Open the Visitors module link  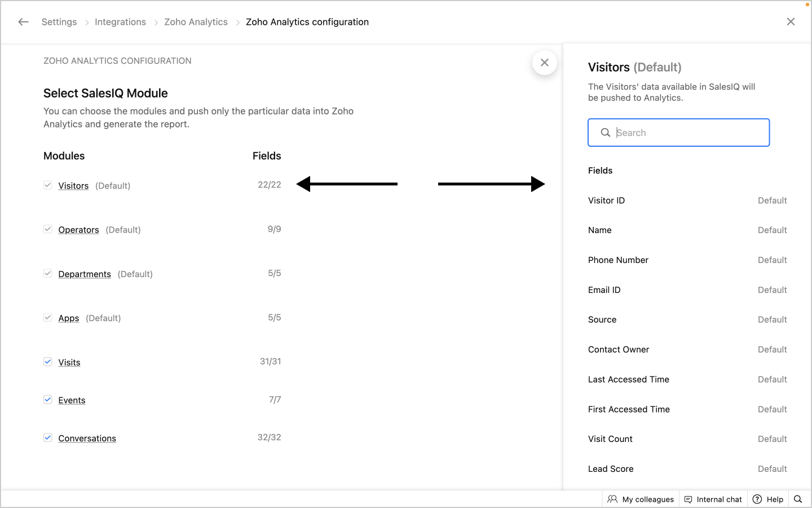coord(73,186)
